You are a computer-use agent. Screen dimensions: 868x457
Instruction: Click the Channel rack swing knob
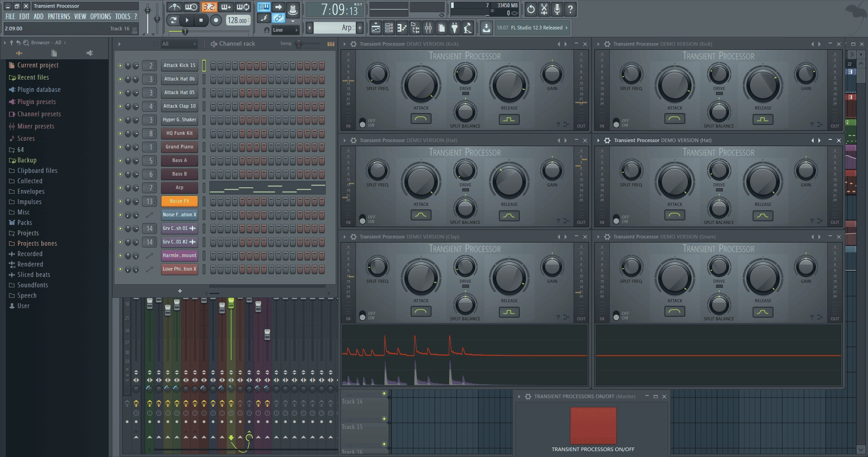coord(299,44)
